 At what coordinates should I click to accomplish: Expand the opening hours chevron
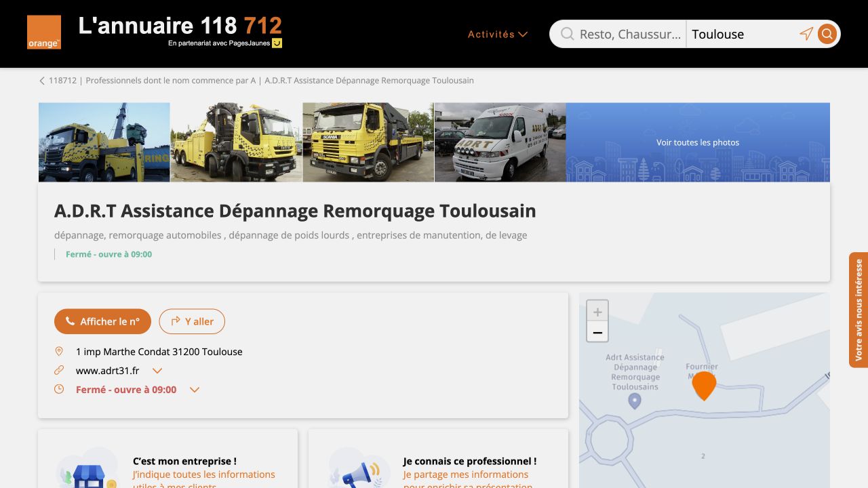195,390
